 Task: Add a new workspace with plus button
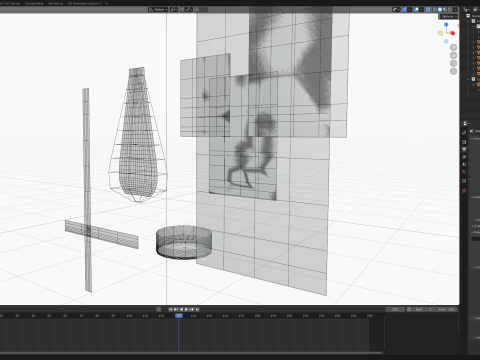tap(107, 3)
